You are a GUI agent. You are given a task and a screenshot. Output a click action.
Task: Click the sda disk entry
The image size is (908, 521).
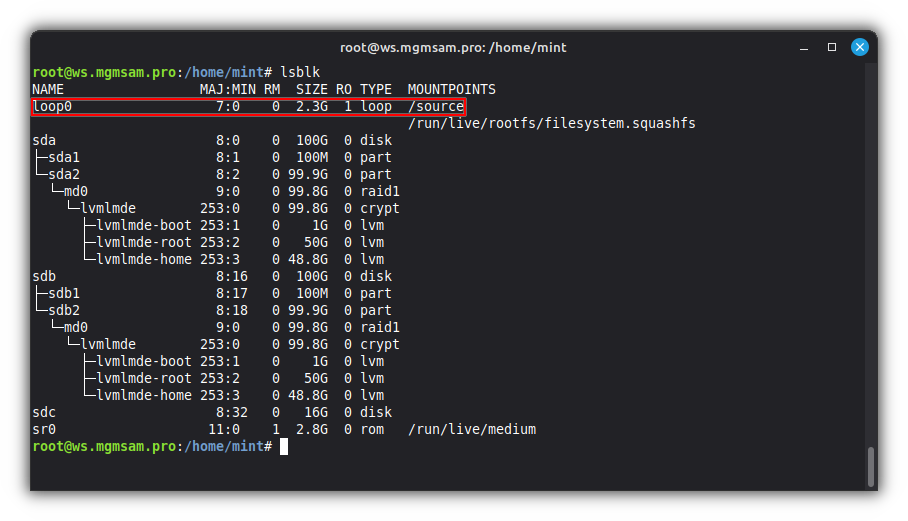pos(44,140)
